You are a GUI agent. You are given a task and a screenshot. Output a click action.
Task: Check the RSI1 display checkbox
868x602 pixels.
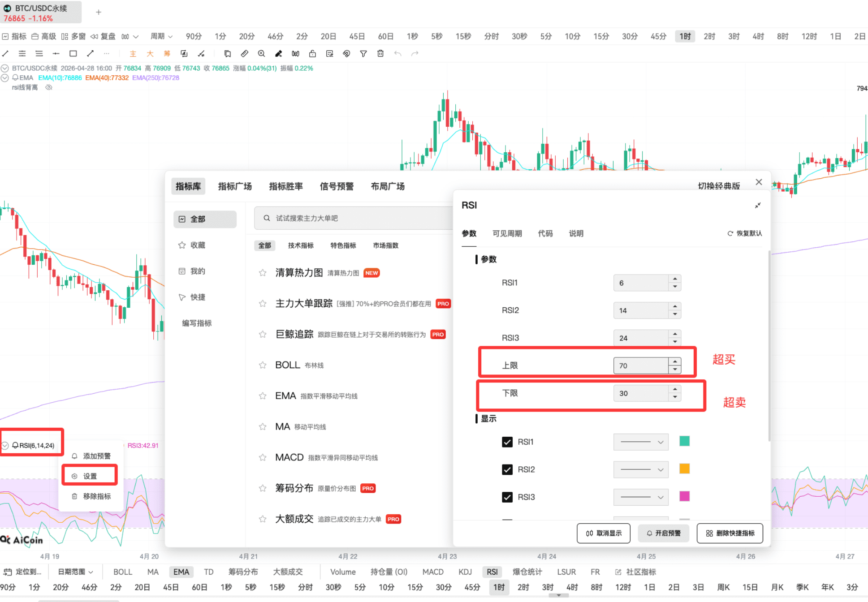(x=507, y=442)
